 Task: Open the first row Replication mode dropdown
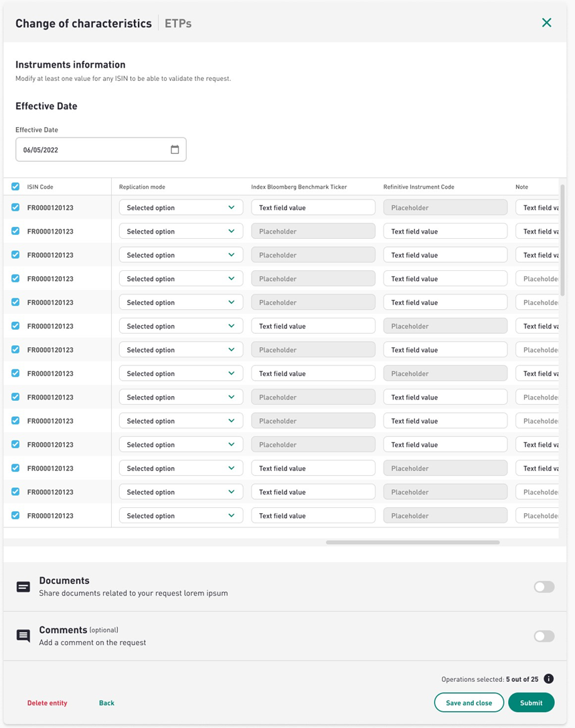[x=181, y=207]
